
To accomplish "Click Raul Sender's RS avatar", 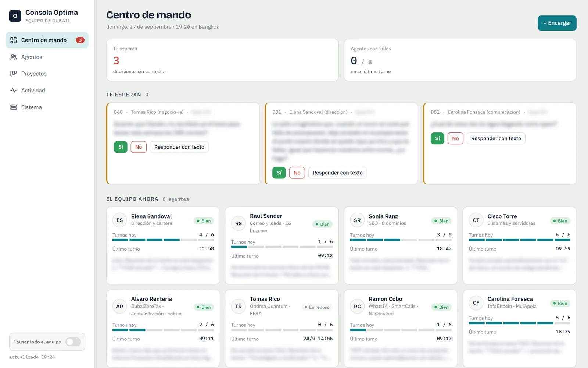I will coord(239,223).
